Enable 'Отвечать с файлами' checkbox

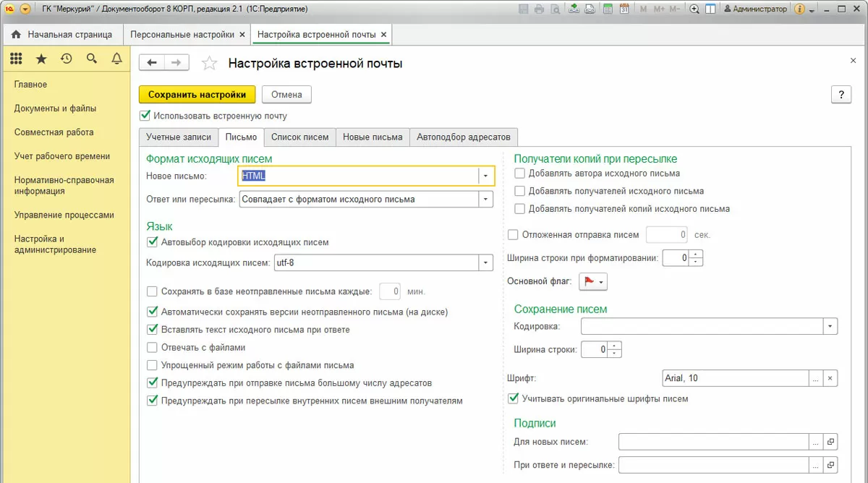point(152,347)
